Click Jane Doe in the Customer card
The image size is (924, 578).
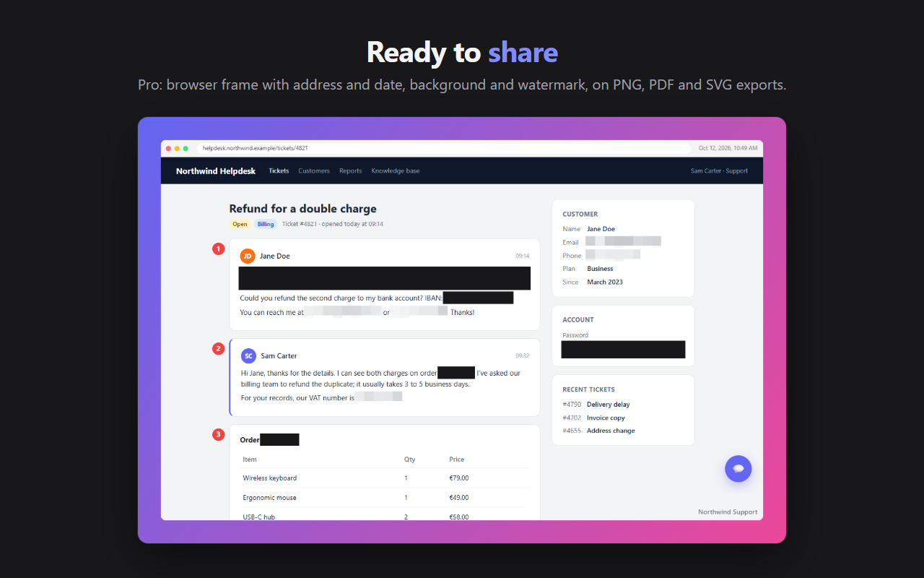(601, 229)
